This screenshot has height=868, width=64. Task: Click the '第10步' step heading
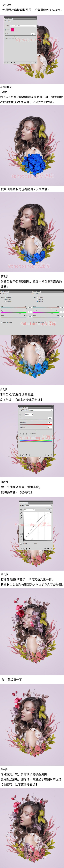click(x=7, y=5)
